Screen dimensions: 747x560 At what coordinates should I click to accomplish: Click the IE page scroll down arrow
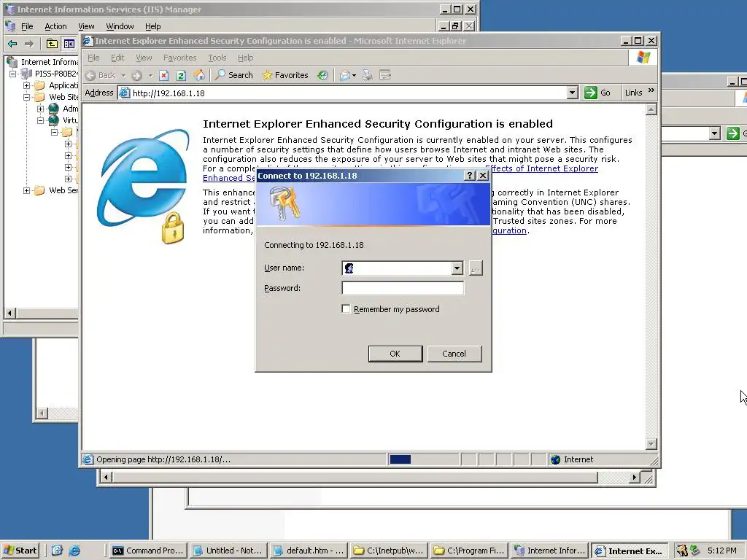coord(651,444)
